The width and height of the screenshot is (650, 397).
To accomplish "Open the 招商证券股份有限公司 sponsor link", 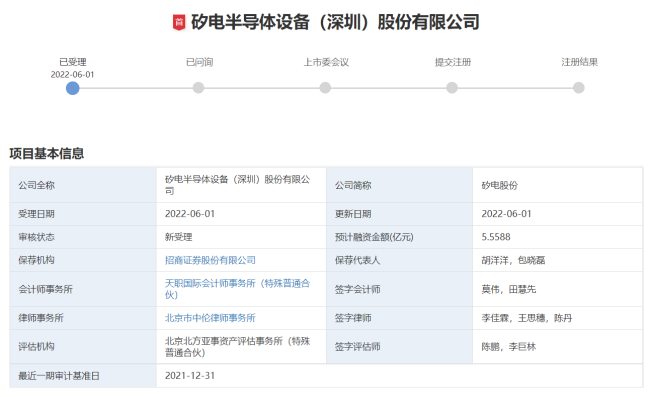I will point(210,260).
